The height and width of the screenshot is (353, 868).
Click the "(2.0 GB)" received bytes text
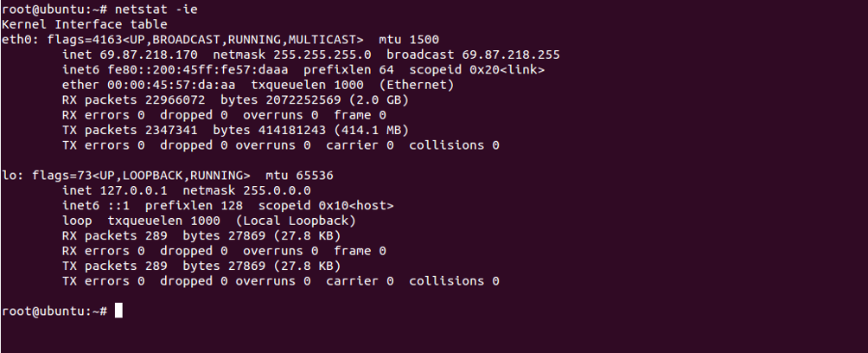point(379,99)
